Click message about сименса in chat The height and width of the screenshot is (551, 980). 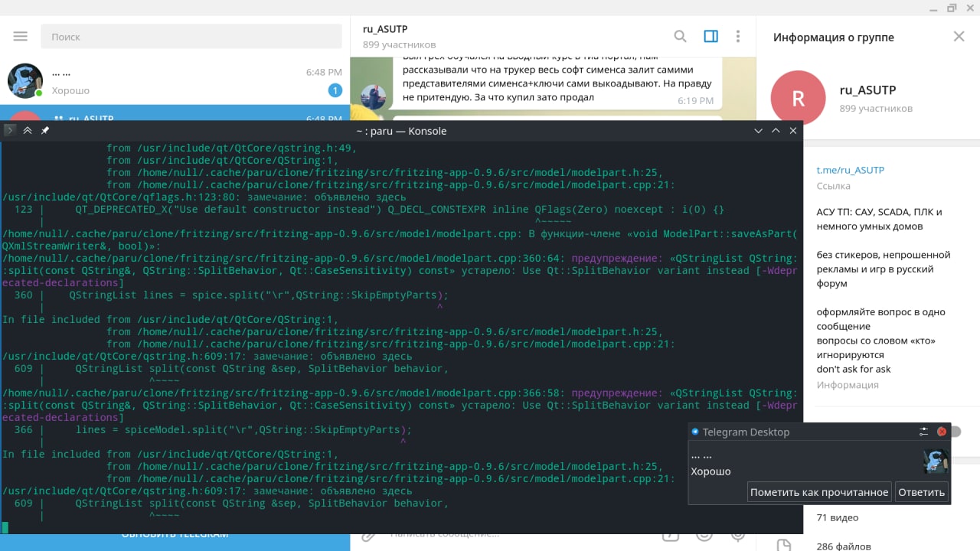tap(557, 83)
